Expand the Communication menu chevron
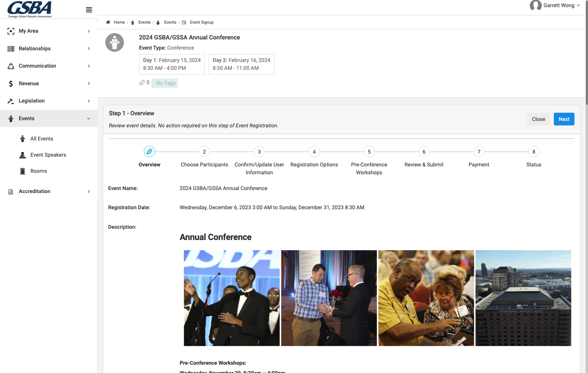Viewport: 588px width, 373px height. 89,66
